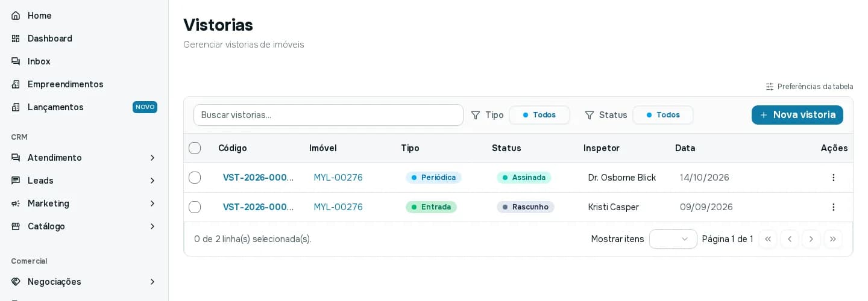Open VST-2026 code link in Entrada row
The height and width of the screenshot is (301, 868).
pos(258,207)
